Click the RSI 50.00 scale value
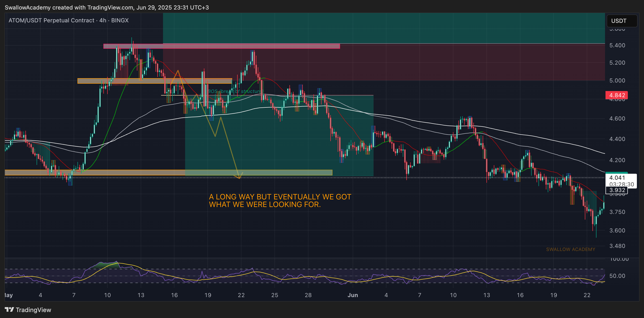The height and width of the screenshot is (318, 644). (617, 276)
